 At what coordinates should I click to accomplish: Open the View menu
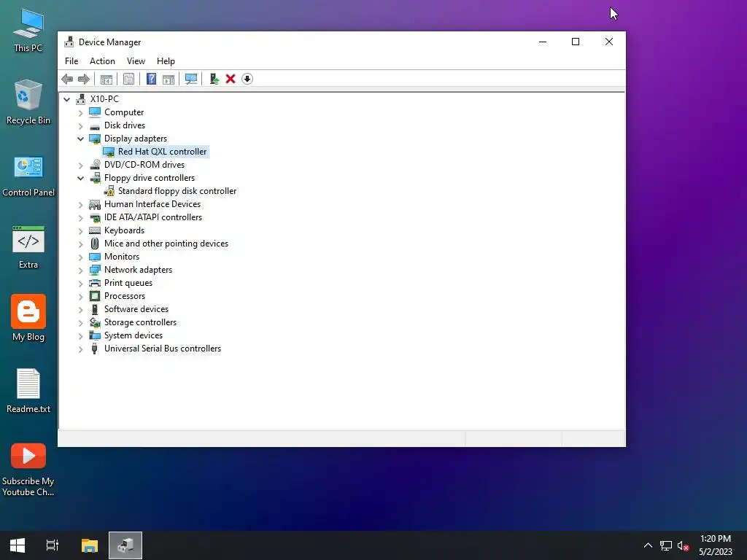pyautogui.click(x=136, y=61)
